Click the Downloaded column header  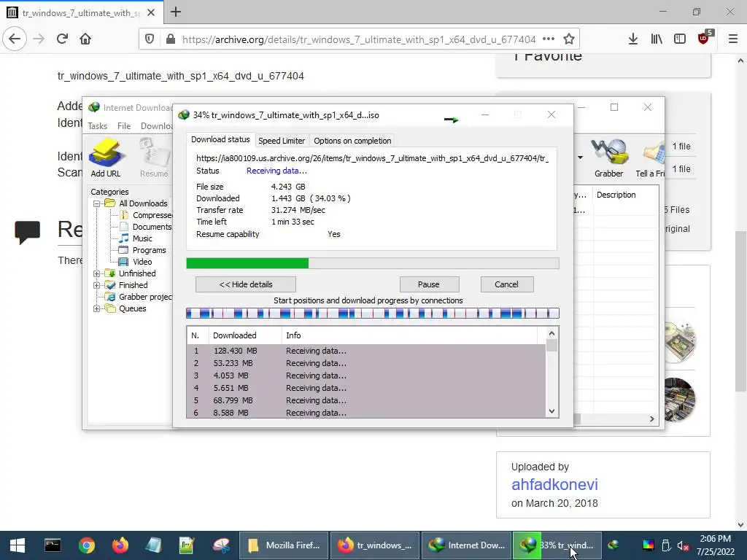click(x=245, y=335)
